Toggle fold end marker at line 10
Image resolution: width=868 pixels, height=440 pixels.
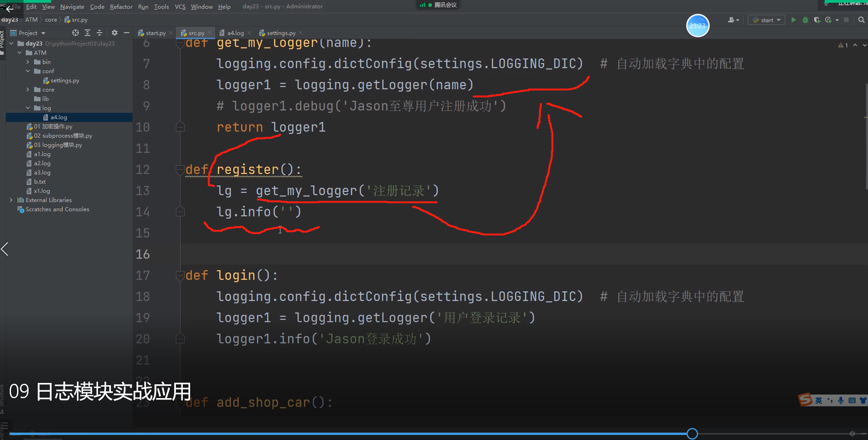point(180,127)
